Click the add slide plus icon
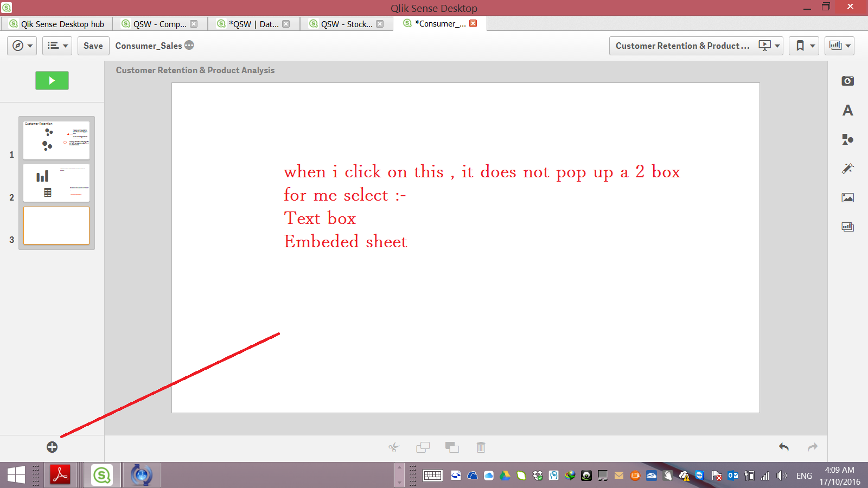 tap(52, 447)
